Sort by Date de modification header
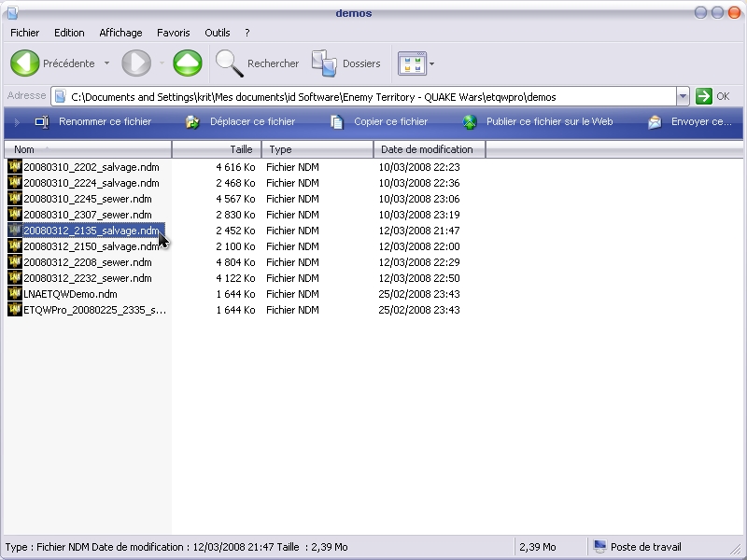The image size is (747, 560). (x=430, y=149)
